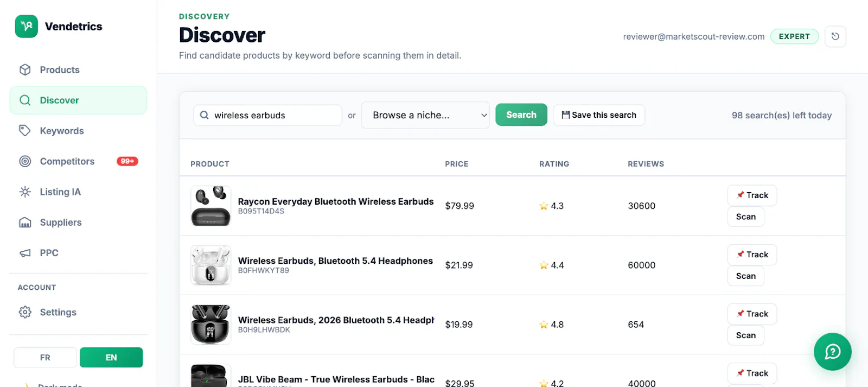Click the Discover magnifier icon in sidebar
Screen dimensions: 868x387
pyautogui.click(x=25, y=100)
